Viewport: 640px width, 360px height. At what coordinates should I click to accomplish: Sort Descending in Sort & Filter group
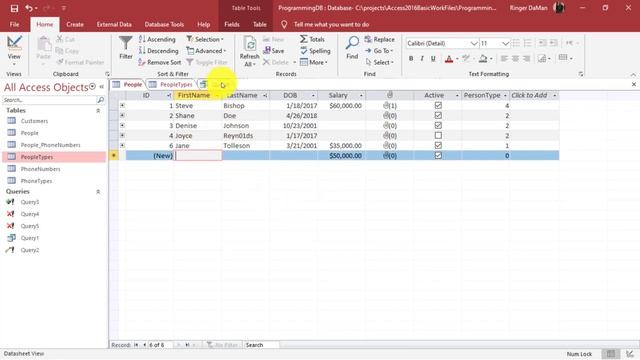[159, 51]
